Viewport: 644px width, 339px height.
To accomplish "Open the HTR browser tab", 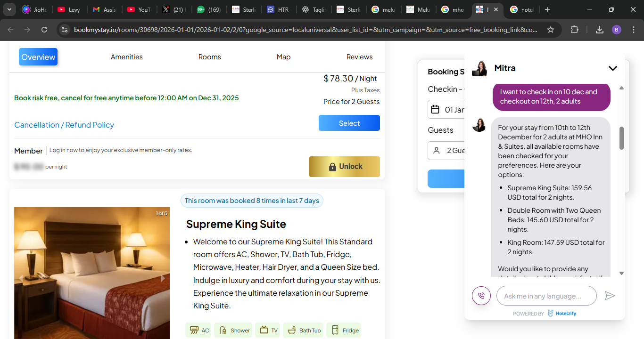I will click(278, 9).
